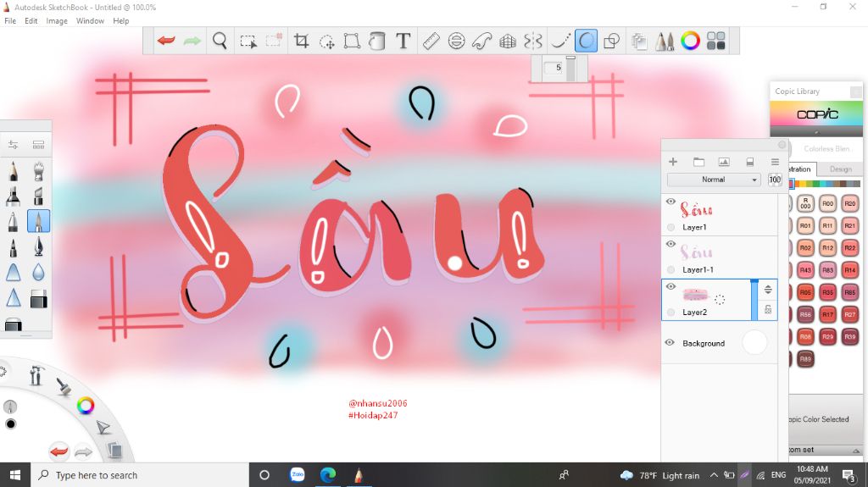Select the Layer1 thumbnail

pyautogui.click(x=696, y=209)
